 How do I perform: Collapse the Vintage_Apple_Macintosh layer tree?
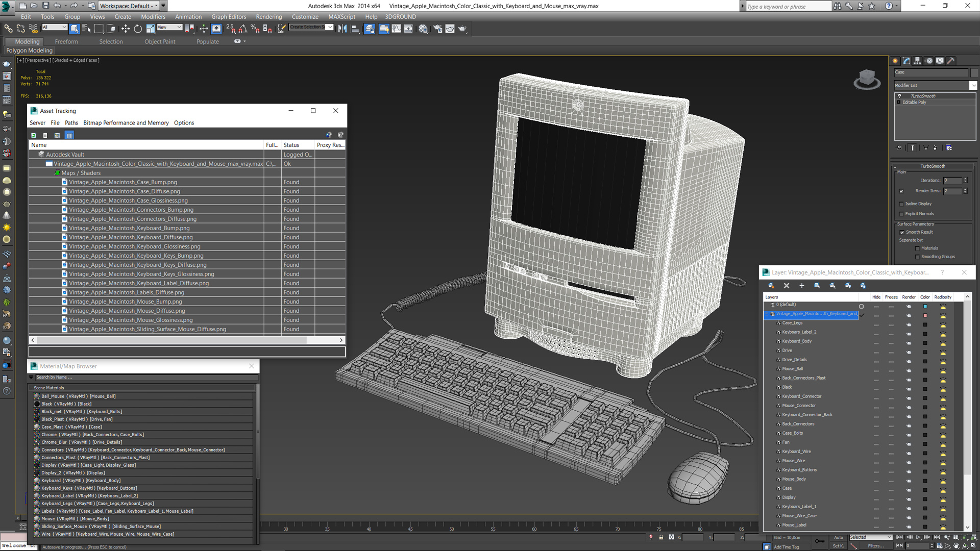pyautogui.click(x=767, y=314)
